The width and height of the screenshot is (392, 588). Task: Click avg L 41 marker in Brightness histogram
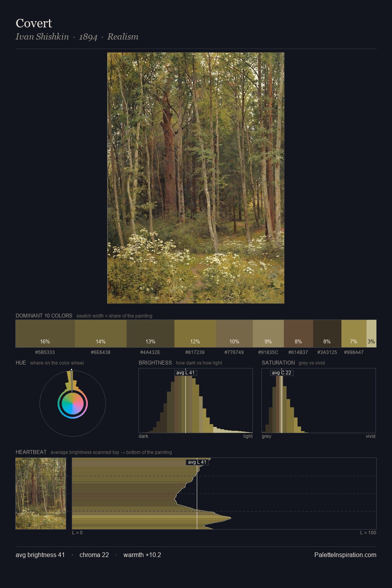[x=185, y=373]
